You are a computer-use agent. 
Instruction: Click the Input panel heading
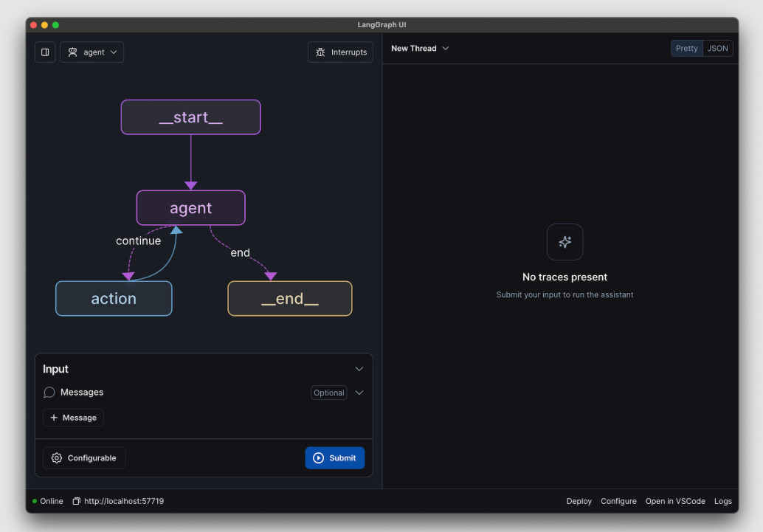55,369
